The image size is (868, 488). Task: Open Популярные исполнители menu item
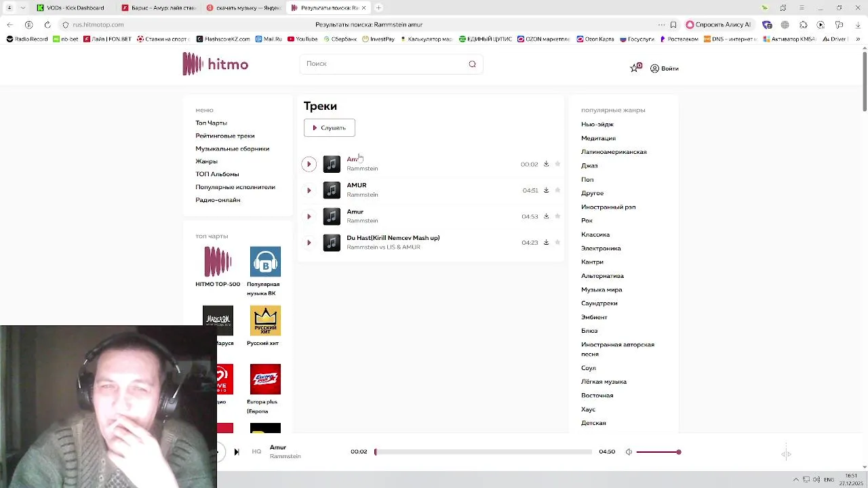235,187
